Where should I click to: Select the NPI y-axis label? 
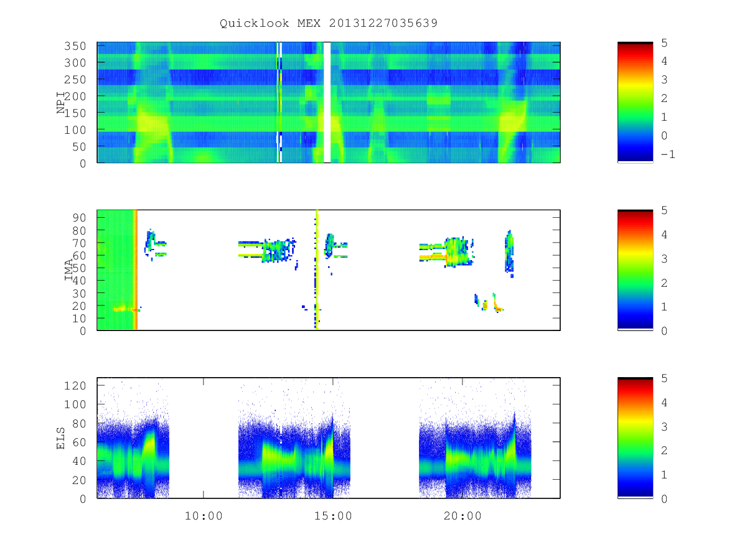point(61,102)
